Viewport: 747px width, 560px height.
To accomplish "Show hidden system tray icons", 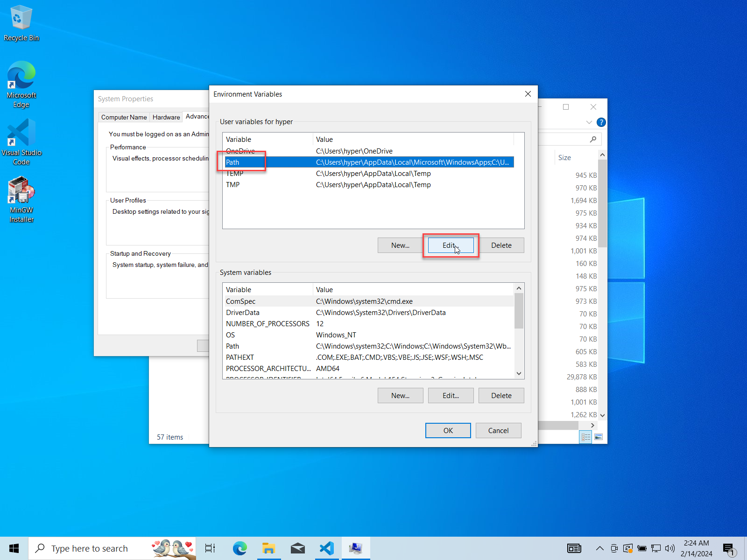I will point(599,548).
